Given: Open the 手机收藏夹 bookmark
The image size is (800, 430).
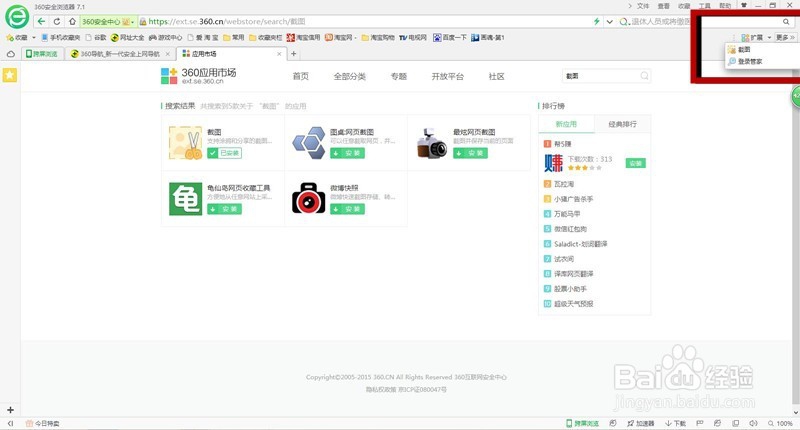Looking at the screenshot, I should [61, 37].
